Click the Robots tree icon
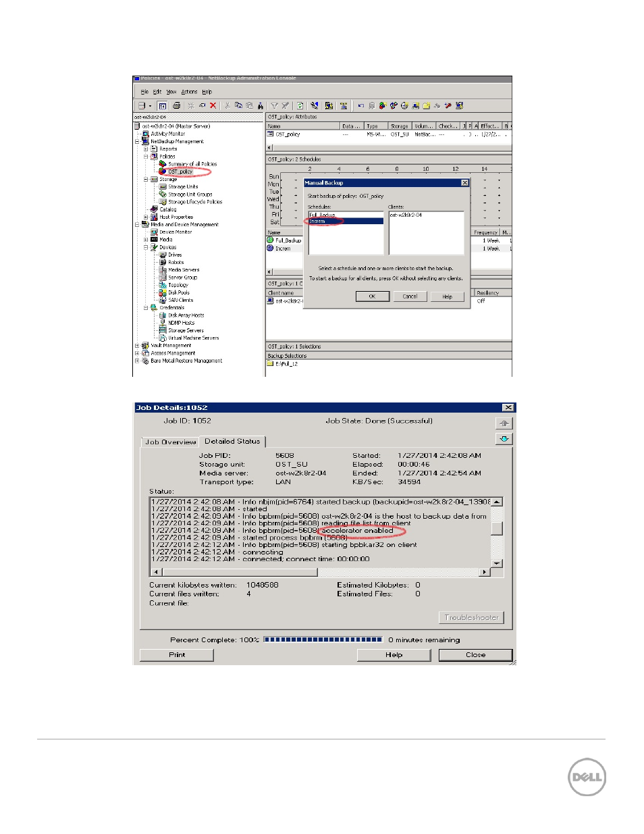The height and width of the screenshot is (834, 644). 163,262
